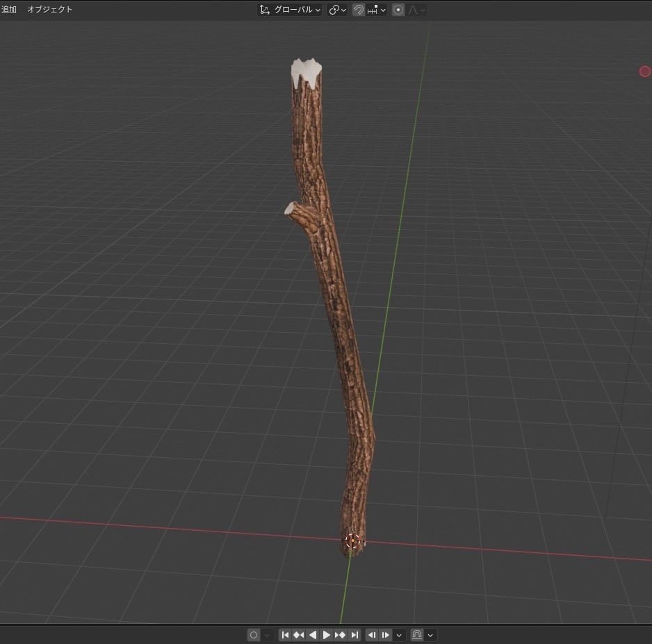This screenshot has height=644, width=652.
Task: Play the animation in reverse
Action: point(313,635)
